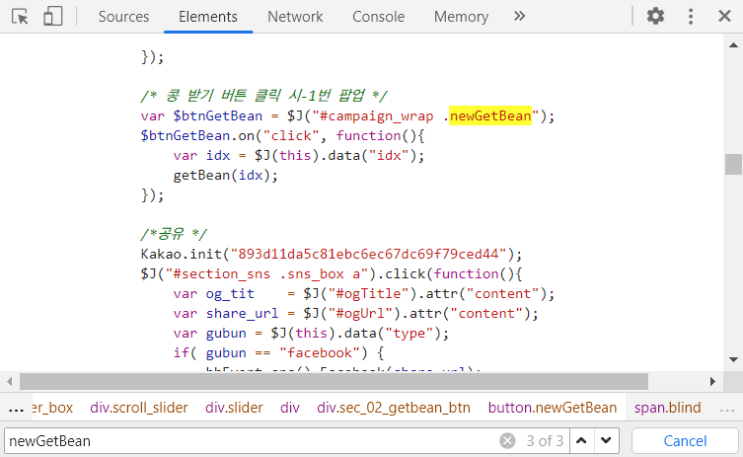
Task: Toggle the device toolbar icon
Action: click(x=53, y=17)
